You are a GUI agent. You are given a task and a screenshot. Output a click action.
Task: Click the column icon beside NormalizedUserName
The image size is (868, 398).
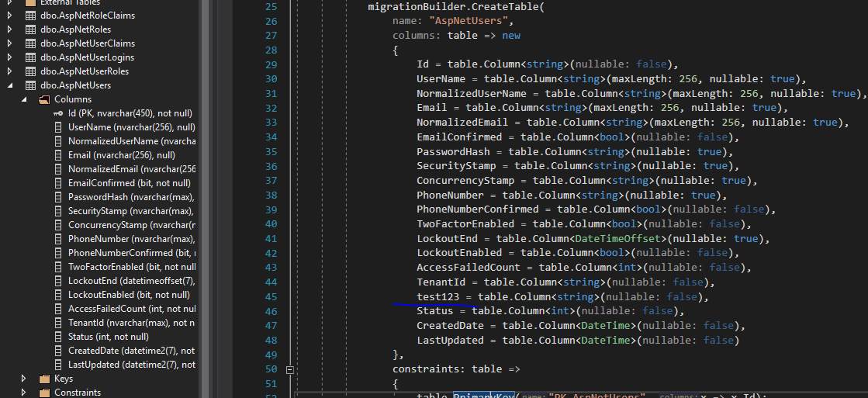58,141
